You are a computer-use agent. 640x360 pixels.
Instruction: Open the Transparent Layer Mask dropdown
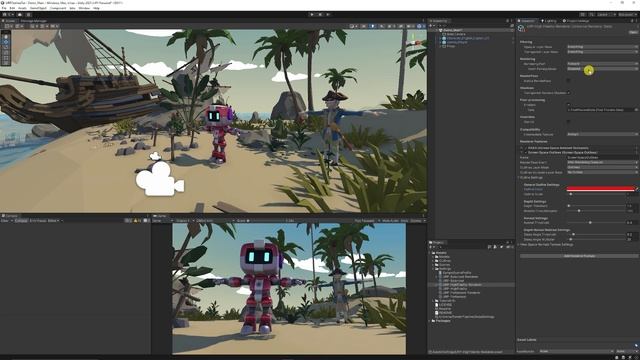[x=602, y=52]
